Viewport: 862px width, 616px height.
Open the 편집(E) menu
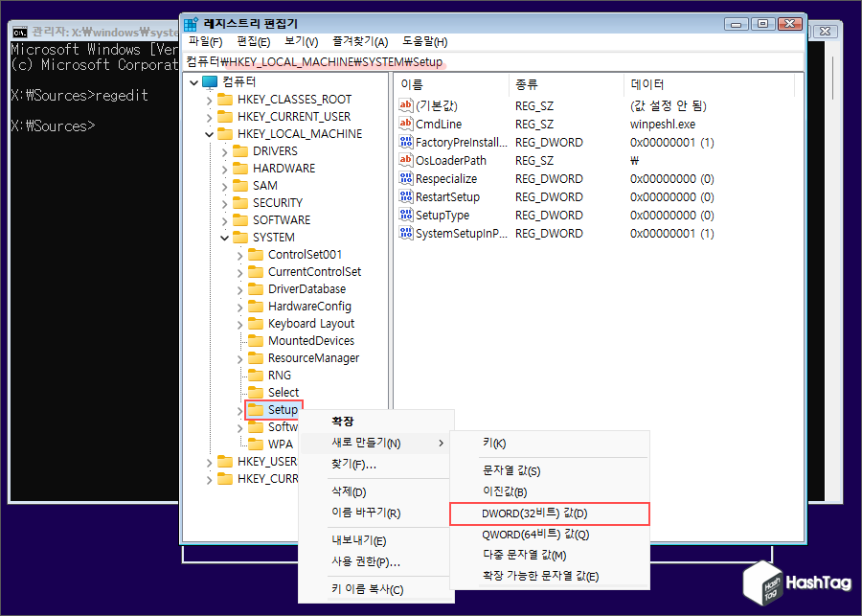click(254, 42)
